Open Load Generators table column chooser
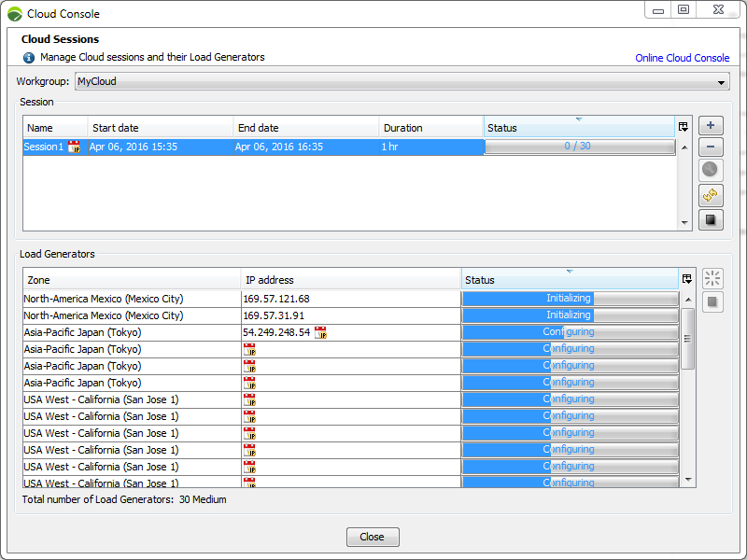The image size is (747, 560). pos(687,279)
